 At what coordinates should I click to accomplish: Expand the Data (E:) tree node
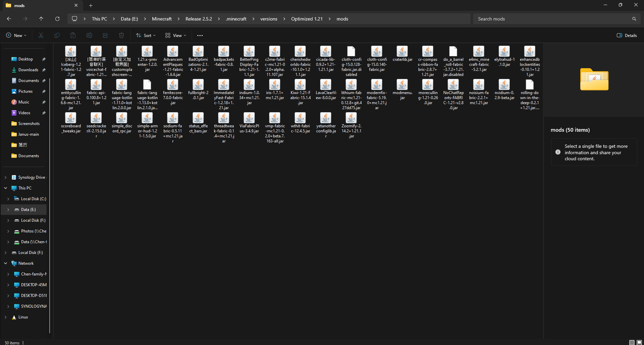click(8, 210)
